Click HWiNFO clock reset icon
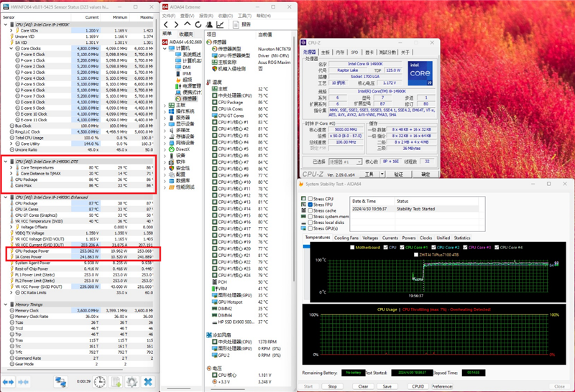 [99, 382]
